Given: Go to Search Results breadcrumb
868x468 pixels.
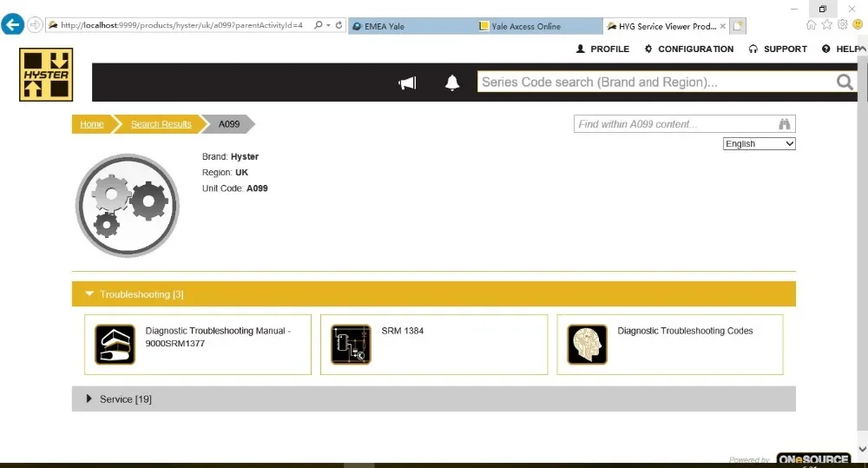Looking at the screenshot, I should pyautogui.click(x=161, y=124).
